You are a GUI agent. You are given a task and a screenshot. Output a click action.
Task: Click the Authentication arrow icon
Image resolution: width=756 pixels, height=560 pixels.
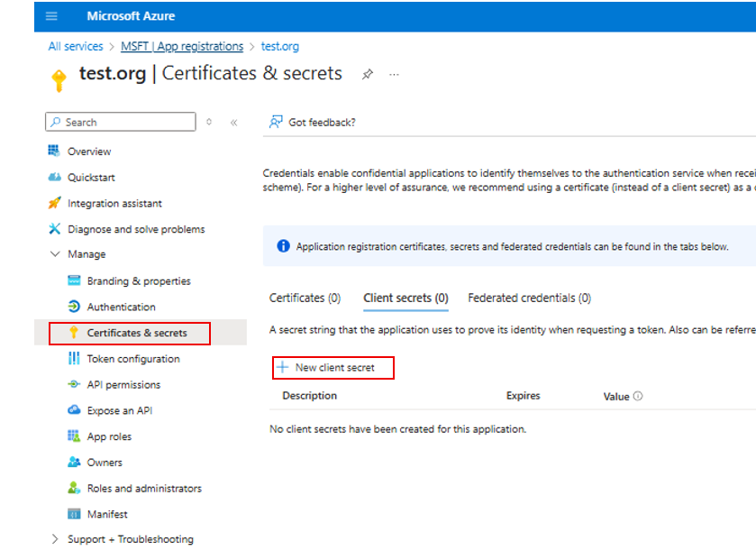pos(74,307)
